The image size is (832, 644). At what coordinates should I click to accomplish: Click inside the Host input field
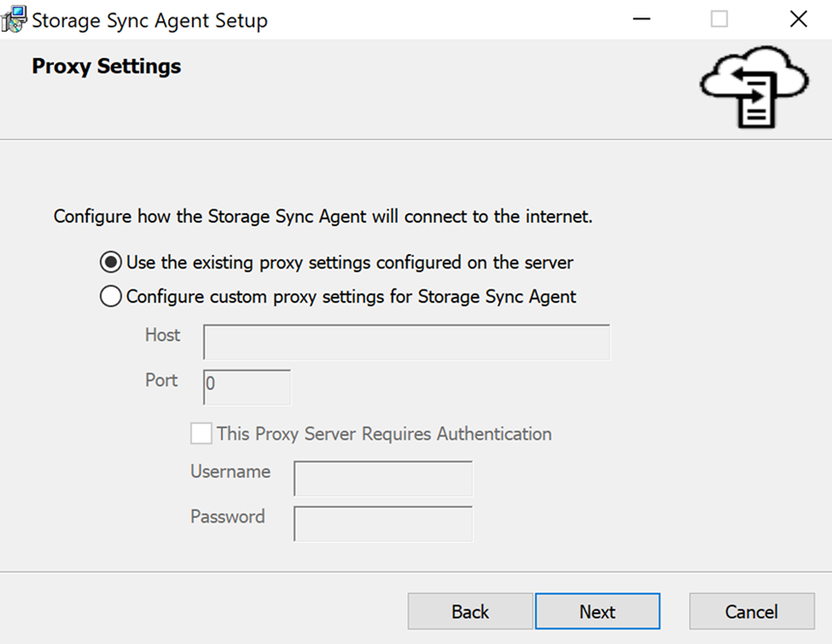pos(405,342)
